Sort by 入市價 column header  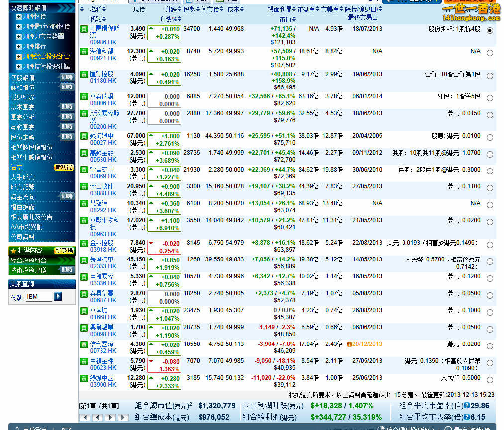[x=212, y=9]
